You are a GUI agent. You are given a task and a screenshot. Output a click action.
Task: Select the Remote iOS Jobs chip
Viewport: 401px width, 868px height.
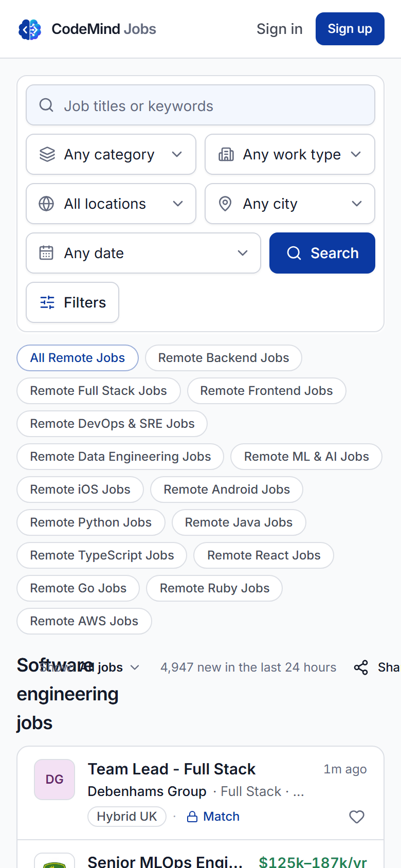[80, 490]
